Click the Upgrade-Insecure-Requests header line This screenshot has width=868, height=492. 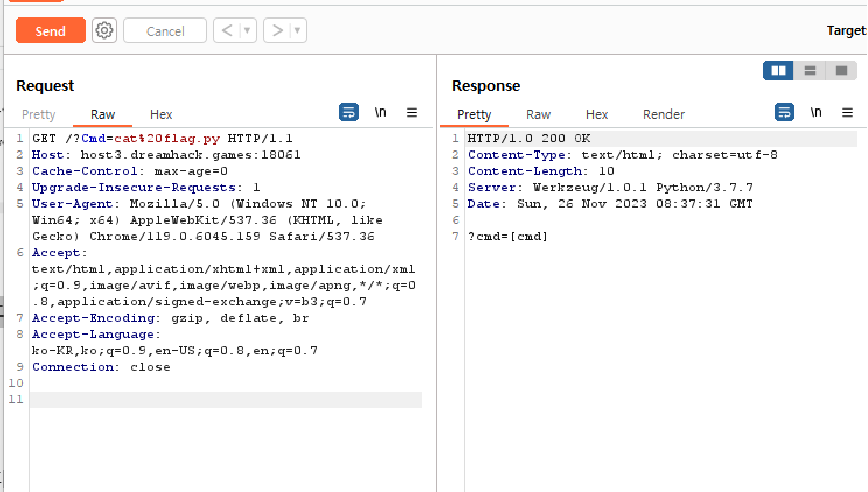pos(146,187)
